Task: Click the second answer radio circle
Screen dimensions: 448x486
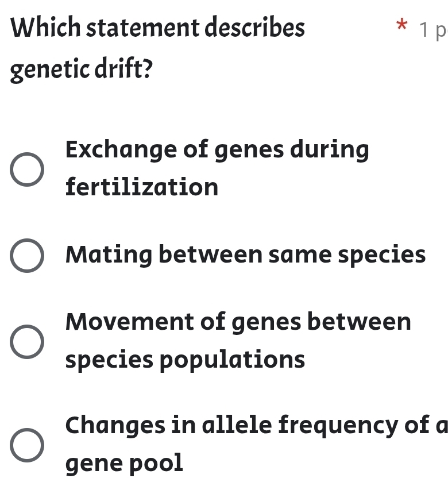Action: pyautogui.click(x=26, y=254)
